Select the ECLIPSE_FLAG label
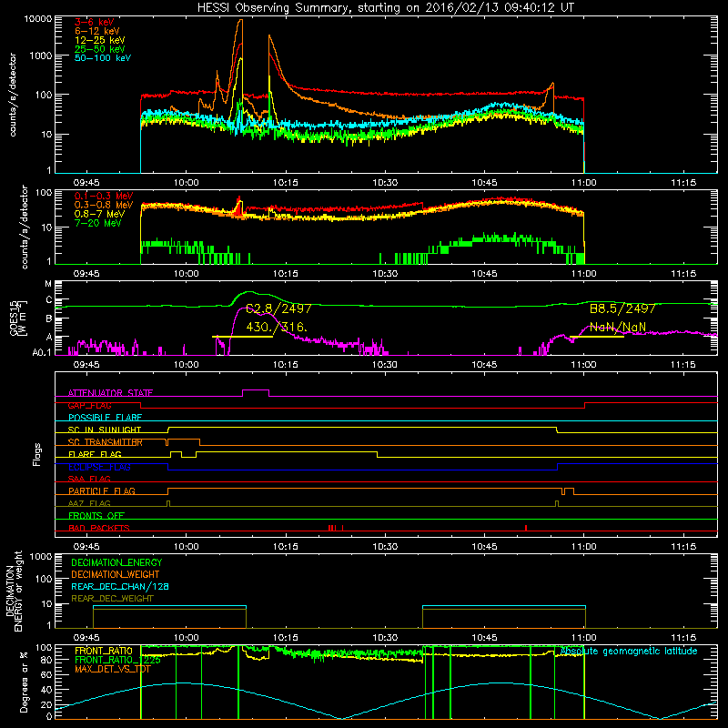The image size is (728, 728). click(x=99, y=467)
